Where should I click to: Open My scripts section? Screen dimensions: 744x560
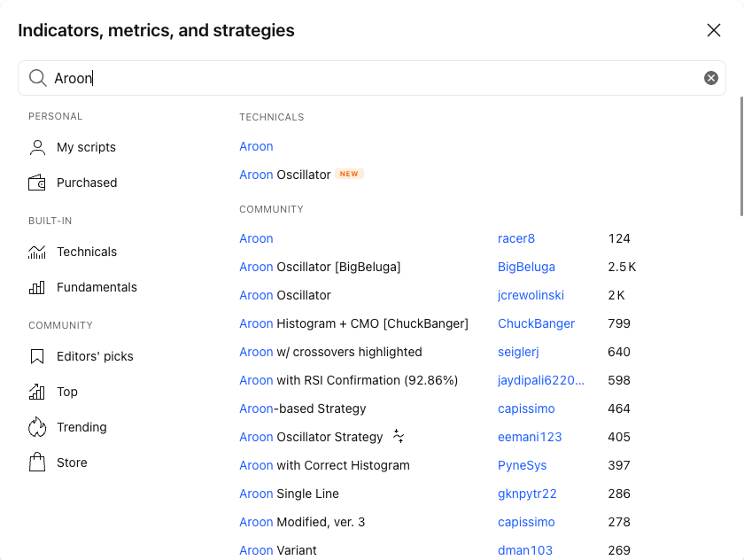[x=87, y=148]
